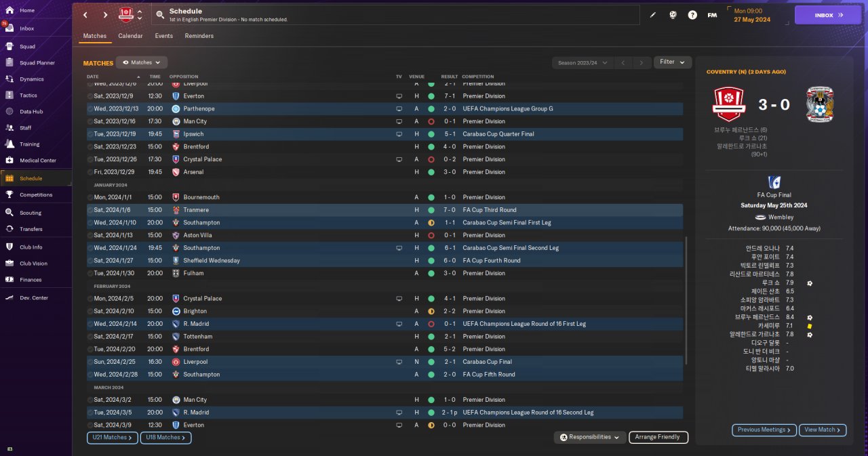Select Schedule in the sidebar
Image resolution: width=868 pixels, height=456 pixels.
coord(36,178)
